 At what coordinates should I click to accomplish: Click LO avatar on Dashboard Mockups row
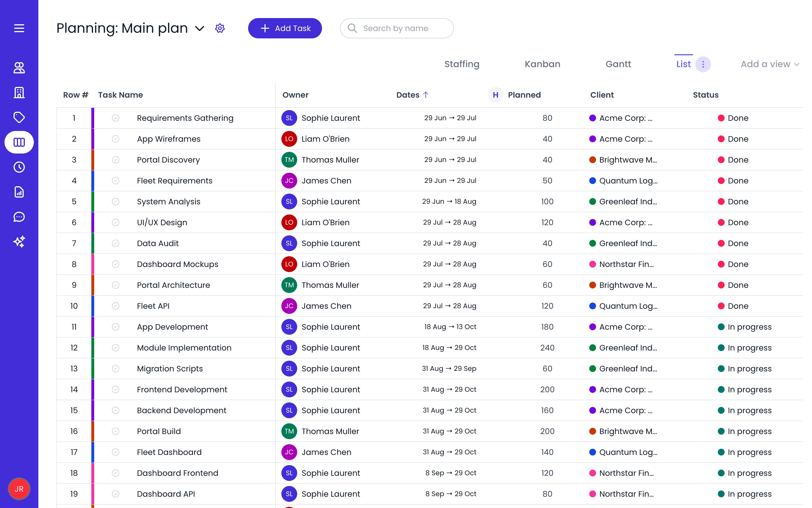click(289, 264)
